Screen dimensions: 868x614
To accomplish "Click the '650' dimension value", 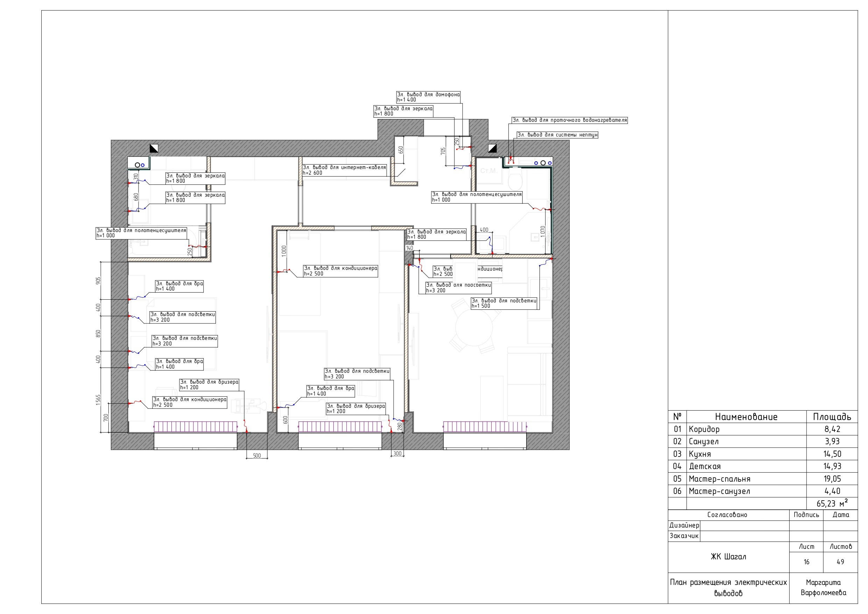I will (x=401, y=150).
